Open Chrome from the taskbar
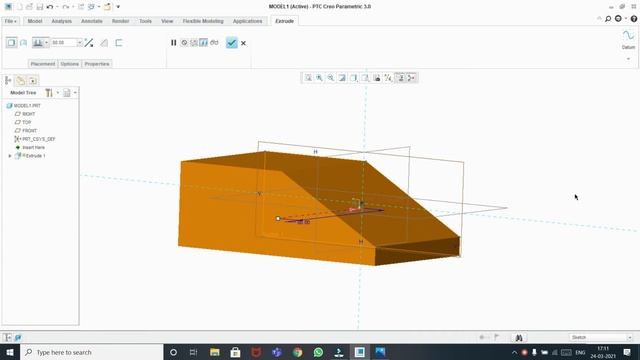 (x=298, y=352)
